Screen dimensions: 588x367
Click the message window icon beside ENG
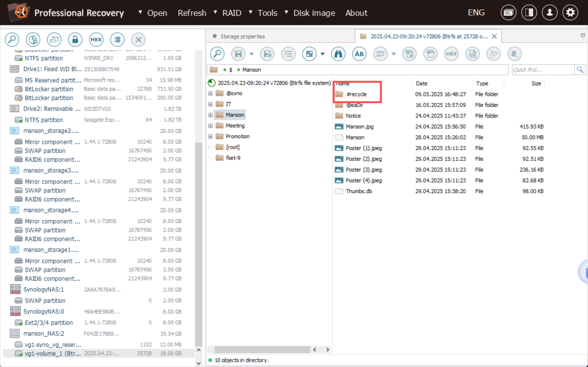(x=509, y=12)
